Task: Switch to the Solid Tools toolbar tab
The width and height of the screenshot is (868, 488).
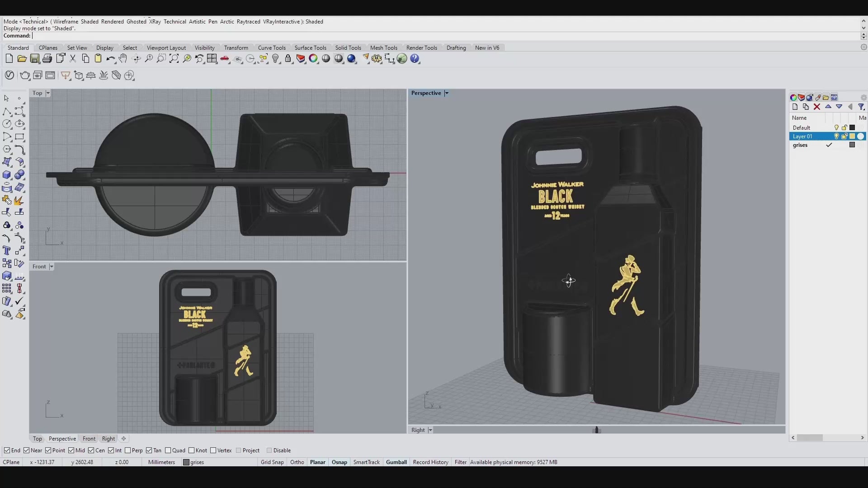Action: point(348,48)
